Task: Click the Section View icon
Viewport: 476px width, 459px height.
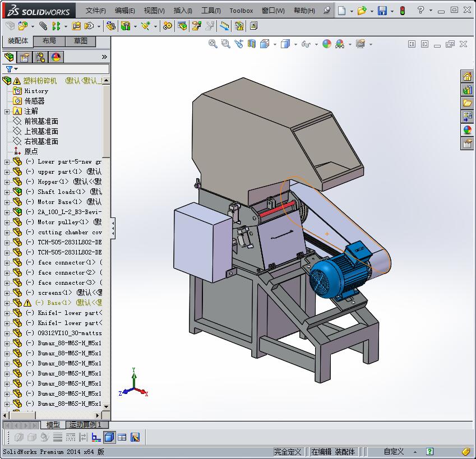Action: pos(252,44)
